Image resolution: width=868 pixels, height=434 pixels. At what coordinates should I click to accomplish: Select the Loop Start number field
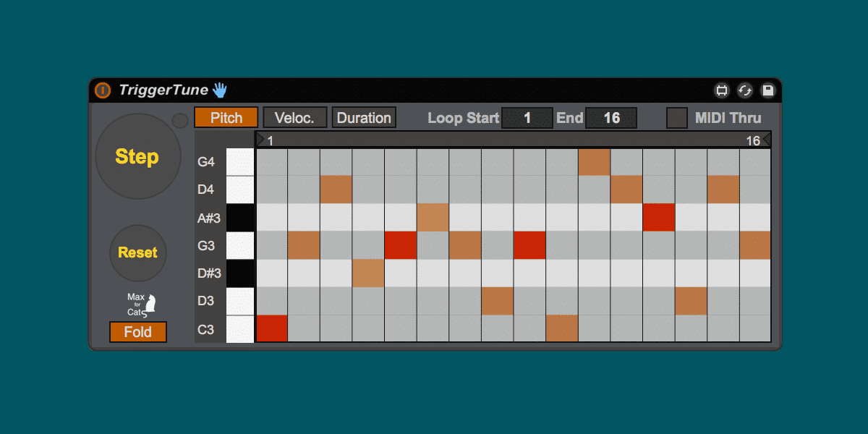[527, 118]
